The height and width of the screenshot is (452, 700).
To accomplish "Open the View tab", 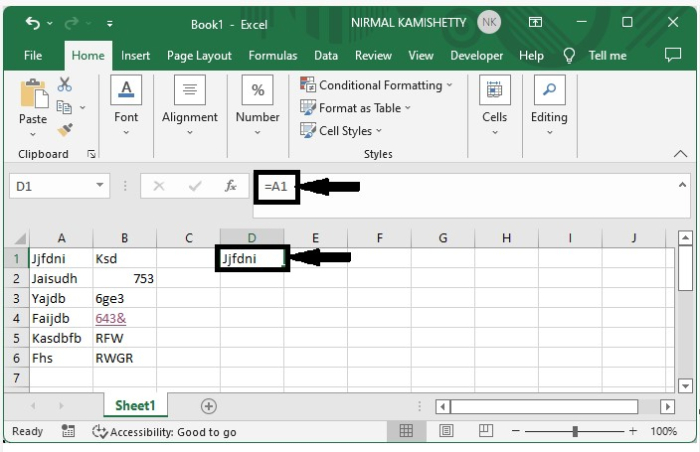I will point(421,55).
